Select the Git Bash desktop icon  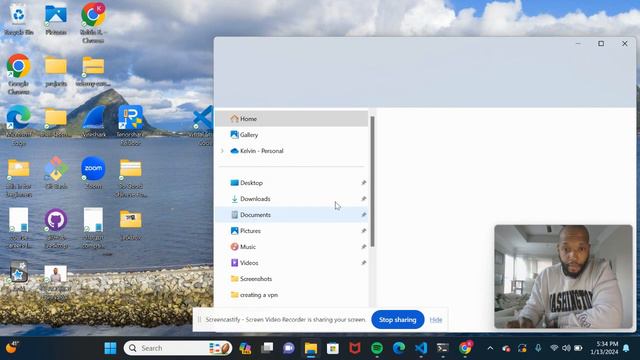(x=56, y=173)
